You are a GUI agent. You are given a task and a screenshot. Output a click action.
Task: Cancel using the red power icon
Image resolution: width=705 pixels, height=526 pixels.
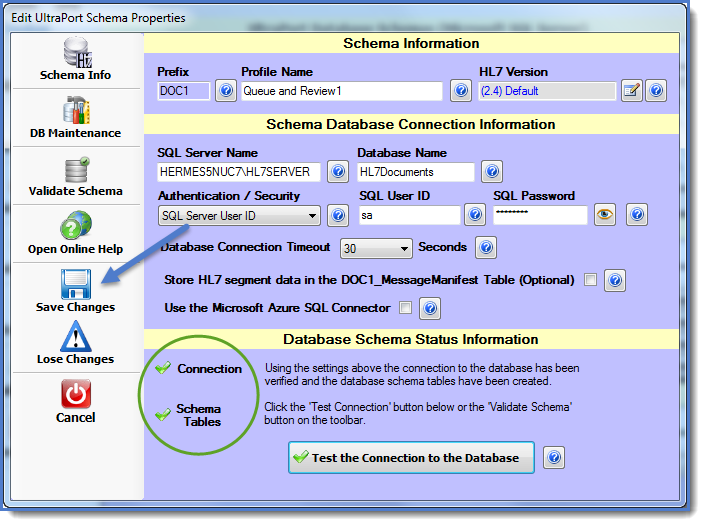click(x=76, y=394)
